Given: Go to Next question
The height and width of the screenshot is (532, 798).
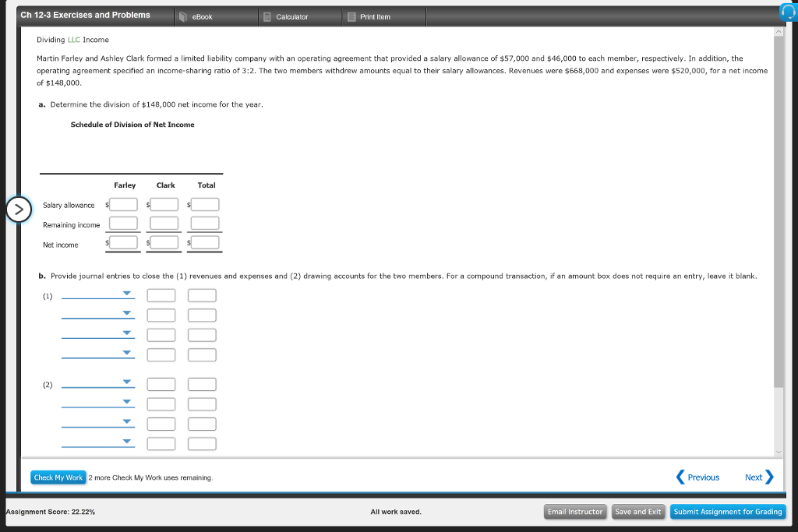Looking at the screenshot, I should 759,477.
